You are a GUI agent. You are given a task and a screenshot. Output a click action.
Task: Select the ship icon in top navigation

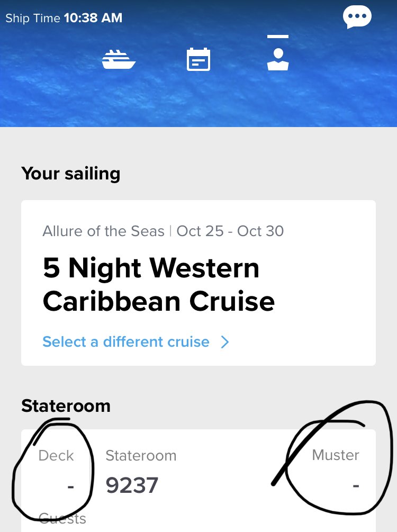(119, 58)
